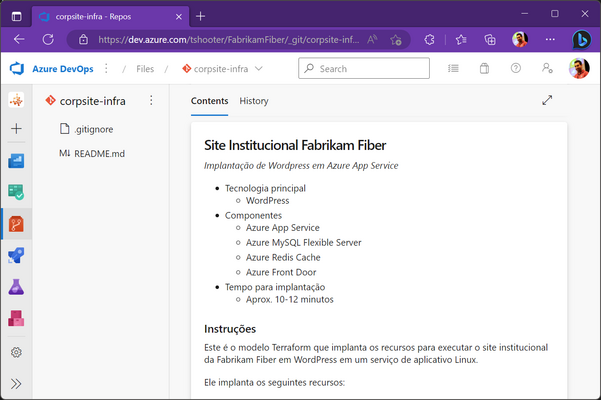Open the Test Plans flask icon
The height and width of the screenshot is (400, 601).
16,287
